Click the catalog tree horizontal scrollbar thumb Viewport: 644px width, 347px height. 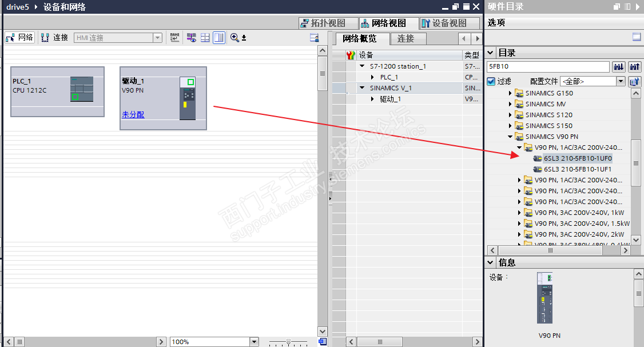click(551, 250)
